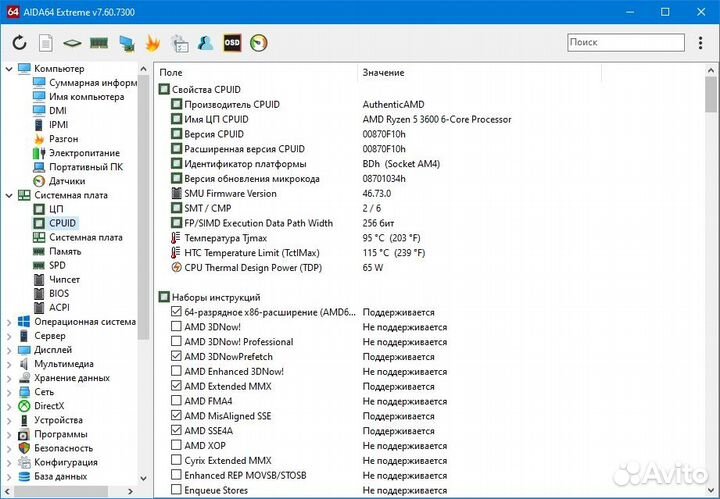Expand the Операционная система node
This screenshot has height=499, width=720.
(9, 322)
